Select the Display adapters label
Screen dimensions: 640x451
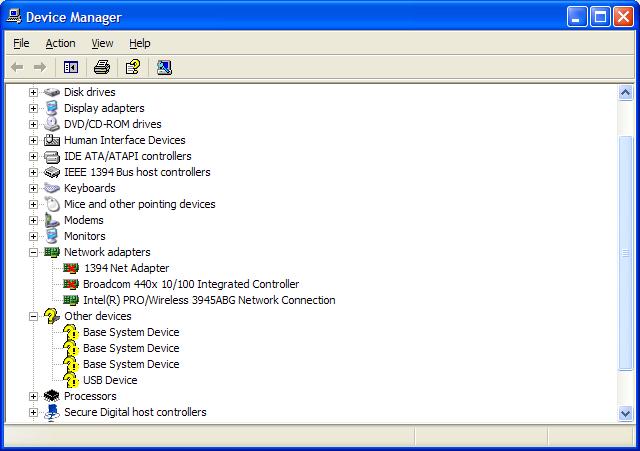pos(104,108)
